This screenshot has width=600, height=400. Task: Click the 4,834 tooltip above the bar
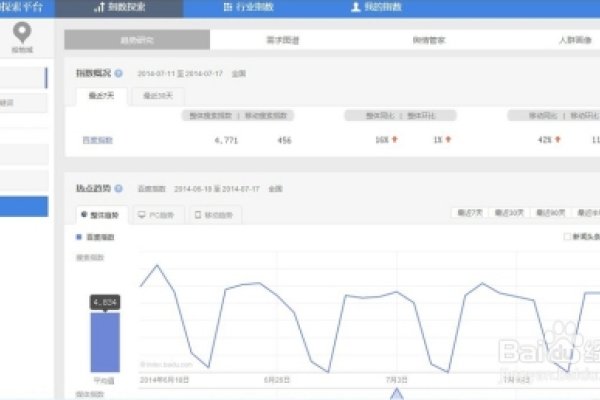(105, 302)
